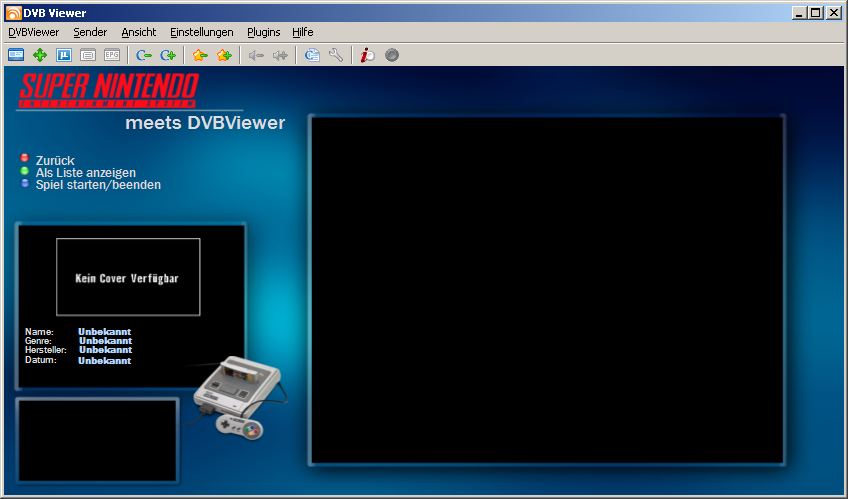848x499 pixels.
Task: Click the red Zurück button dot
Action: click(24, 158)
